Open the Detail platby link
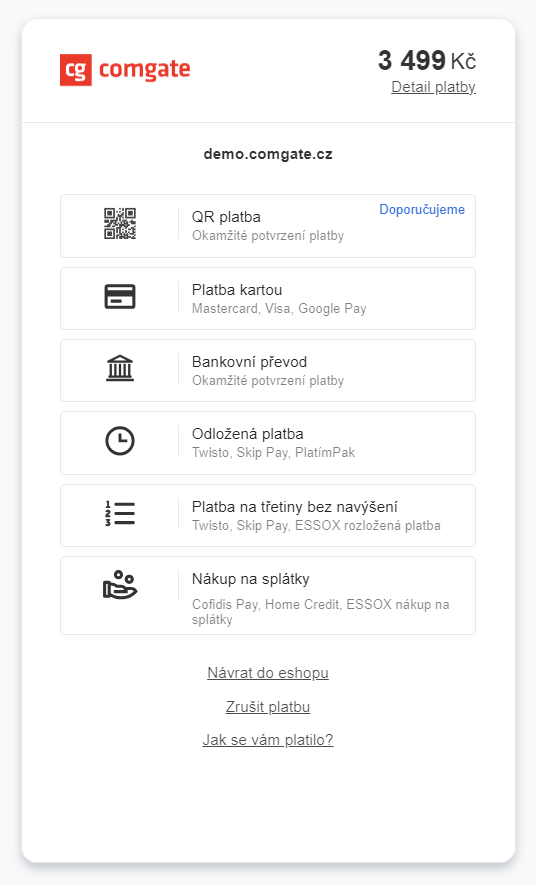This screenshot has height=885, width=536. (433, 87)
